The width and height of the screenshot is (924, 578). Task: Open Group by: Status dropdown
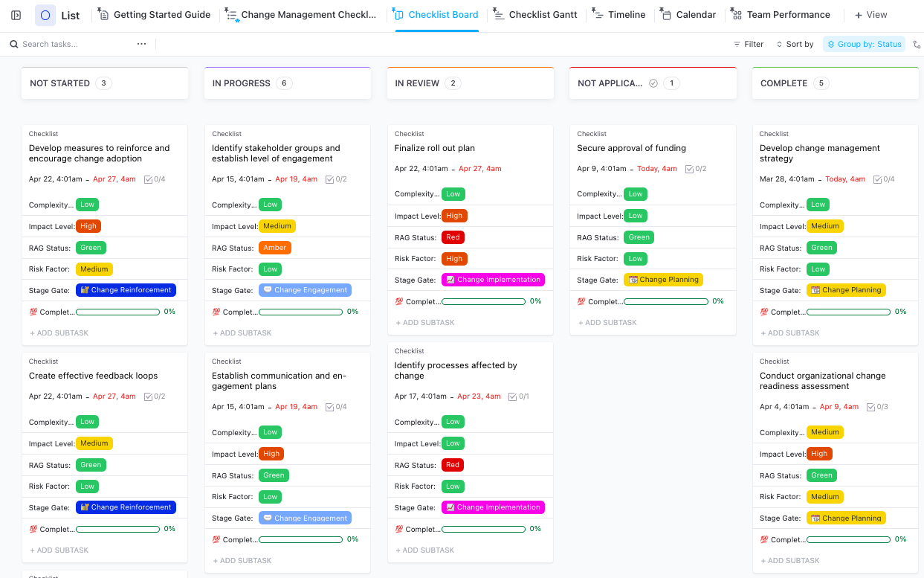[x=864, y=45]
